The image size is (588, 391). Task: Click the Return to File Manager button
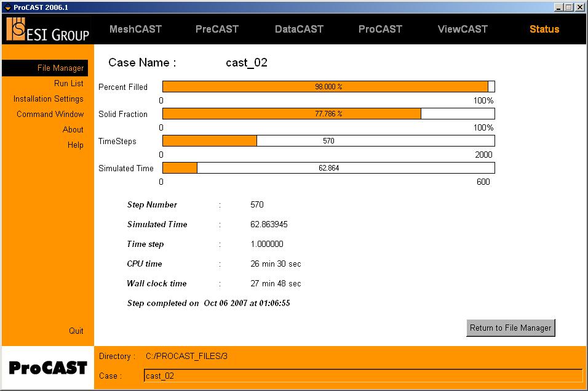pos(510,328)
